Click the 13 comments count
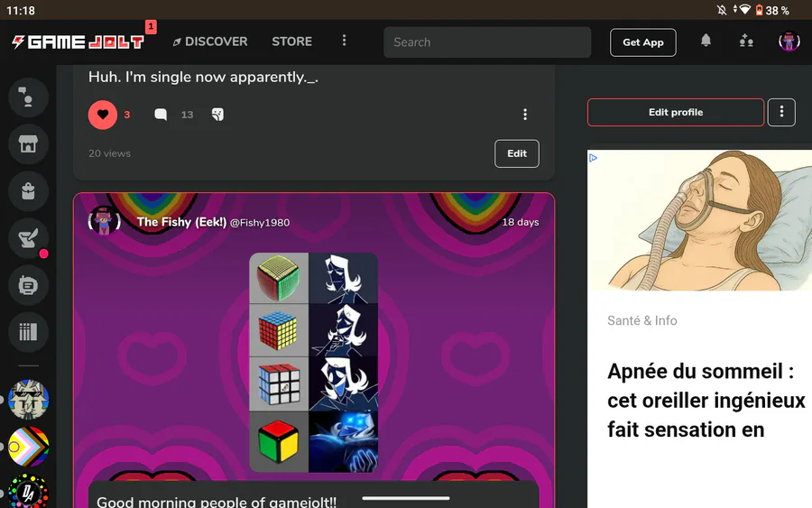The height and width of the screenshot is (508, 812). [187, 115]
